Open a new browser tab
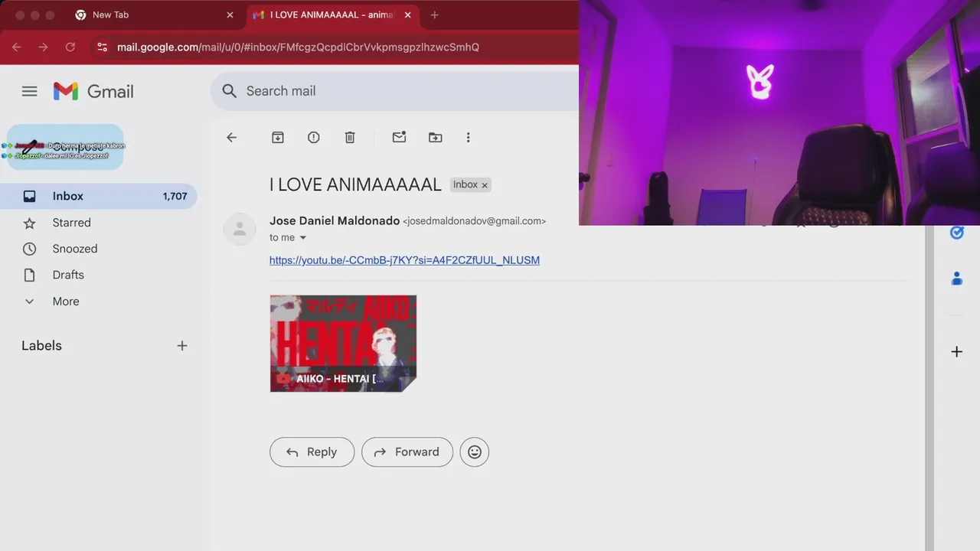The image size is (980, 551). pos(434,15)
